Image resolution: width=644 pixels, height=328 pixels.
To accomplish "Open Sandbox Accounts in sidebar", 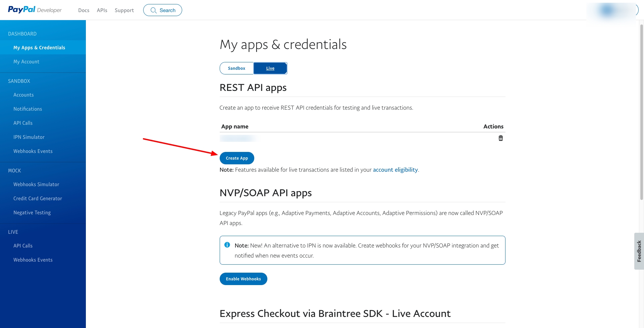I will coord(23,95).
